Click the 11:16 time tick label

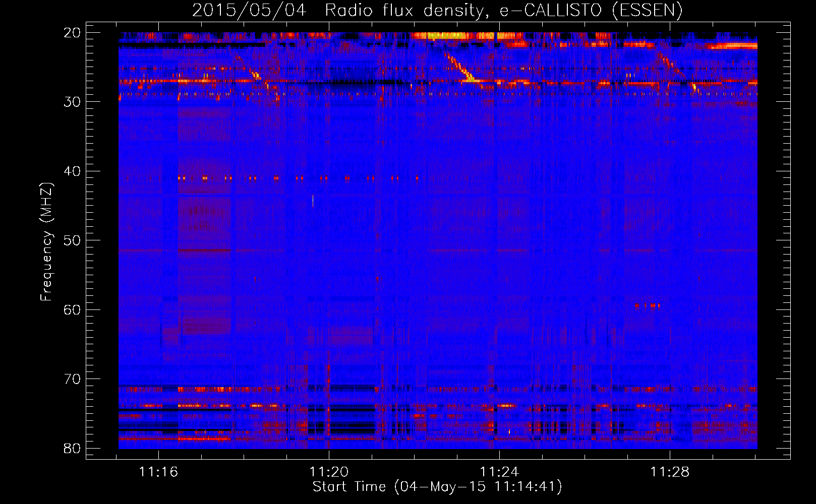click(158, 472)
